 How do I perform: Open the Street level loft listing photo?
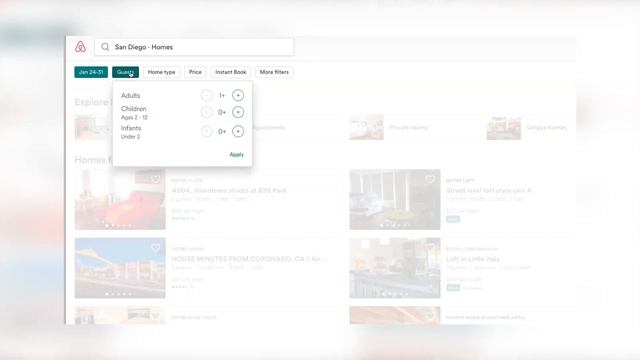(395, 200)
